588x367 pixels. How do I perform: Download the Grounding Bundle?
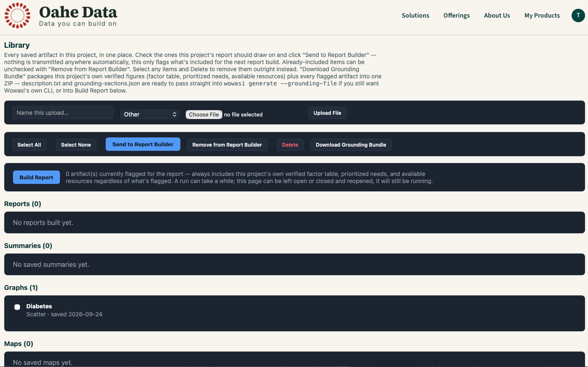coord(351,145)
